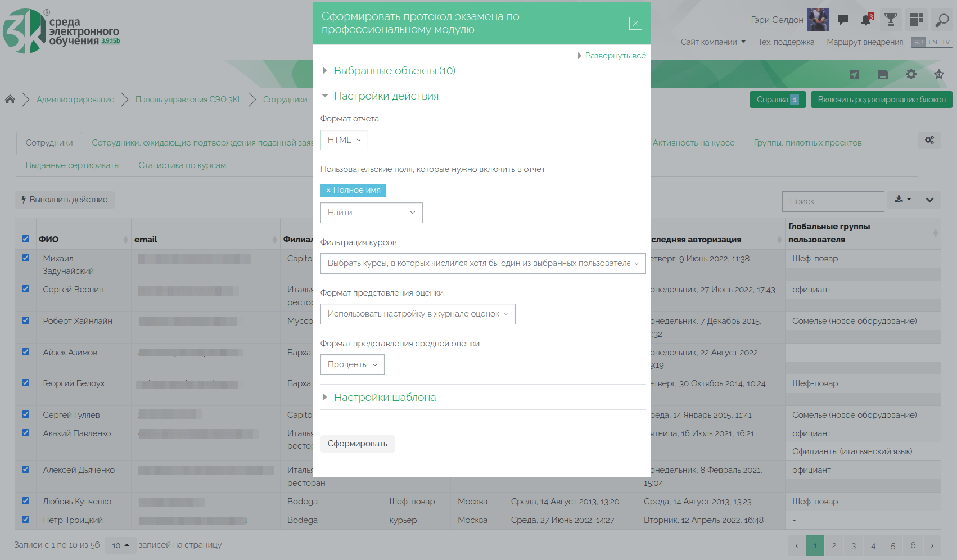The height and width of the screenshot is (560, 957).
Task: Open the 'Формат отчета' HTML dropdown
Action: pyautogui.click(x=344, y=140)
